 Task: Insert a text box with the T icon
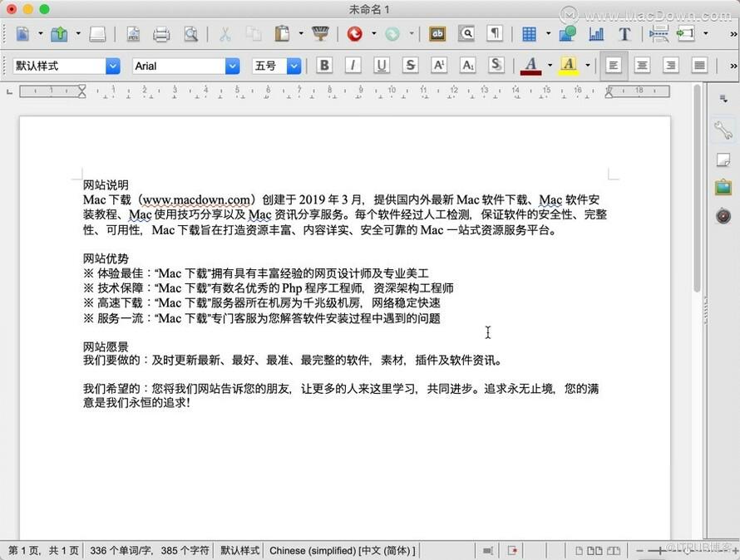(624, 34)
